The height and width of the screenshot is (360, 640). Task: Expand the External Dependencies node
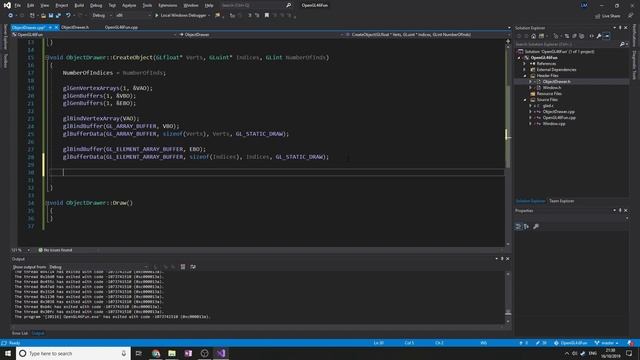click(x=525, y=70)
